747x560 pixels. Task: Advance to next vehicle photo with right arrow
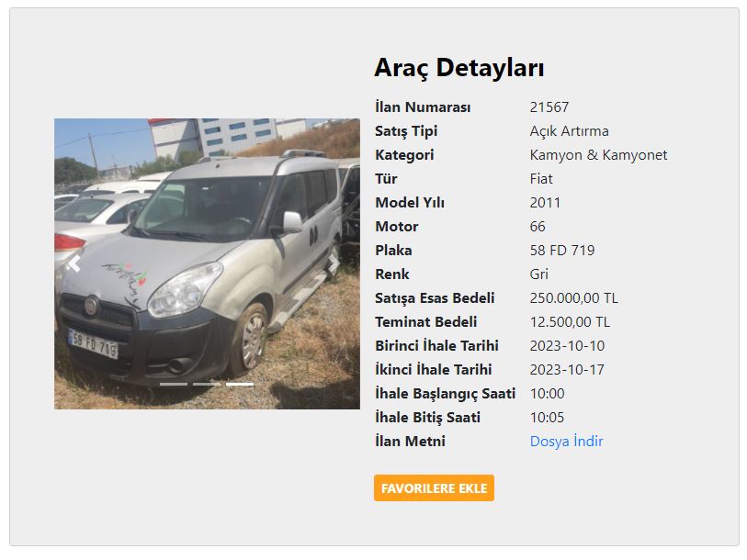335,263
